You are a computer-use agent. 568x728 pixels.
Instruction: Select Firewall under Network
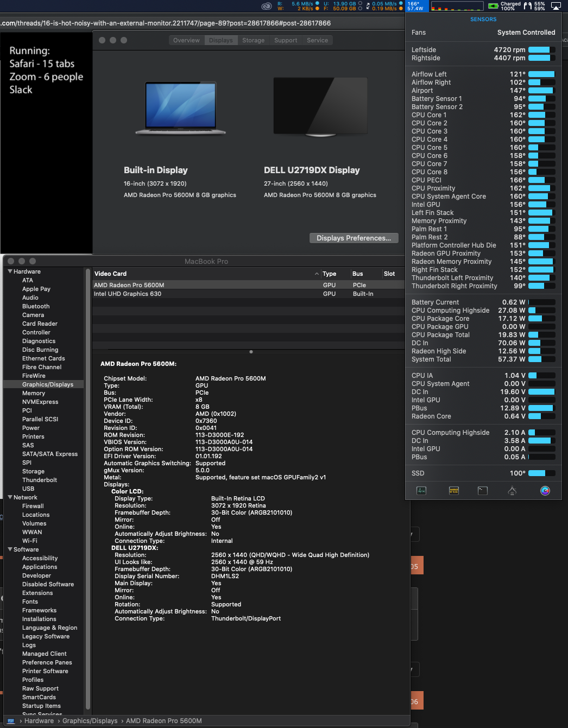[33, 506]
